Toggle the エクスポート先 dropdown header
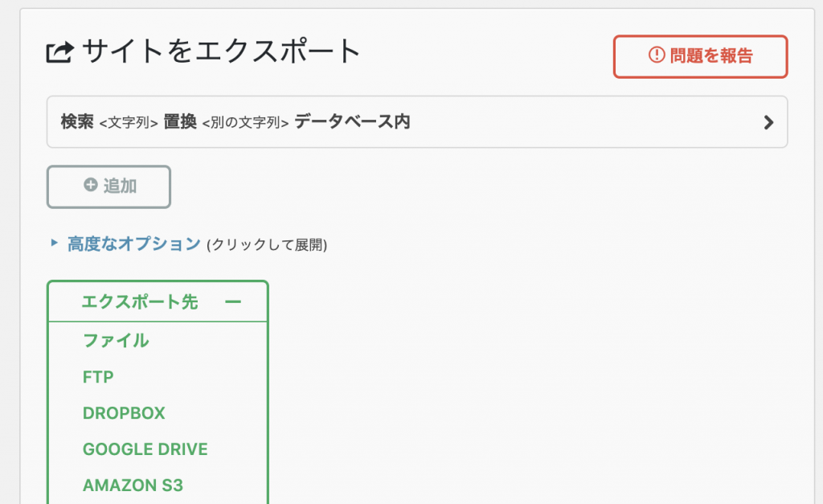Screen dimensions: 823x504 point(158,302)
